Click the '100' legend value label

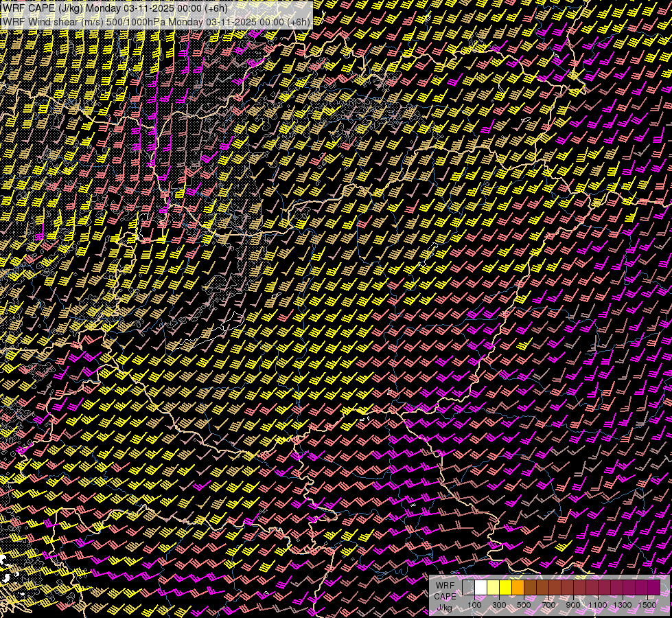pyautogui.click(x=474, y=605)
